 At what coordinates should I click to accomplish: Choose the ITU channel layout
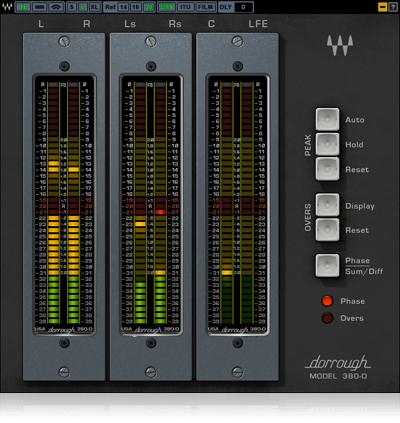tap(185, 7)
